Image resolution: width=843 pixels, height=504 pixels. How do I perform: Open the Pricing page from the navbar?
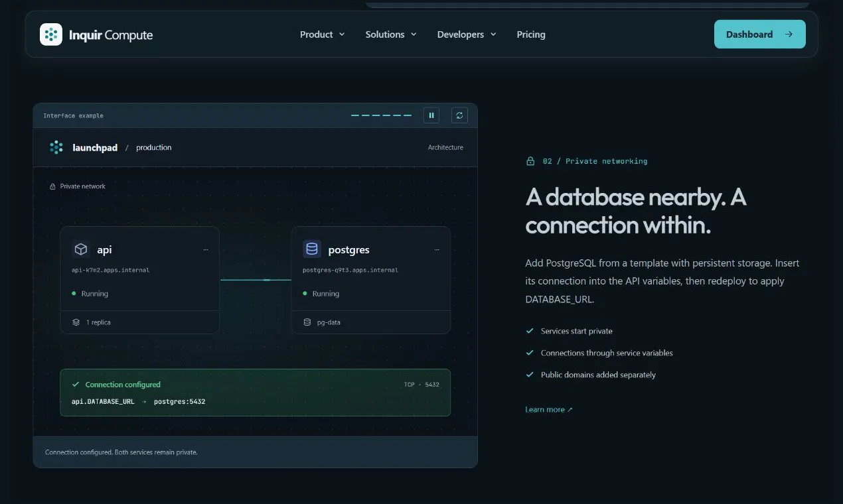[531, 34]
